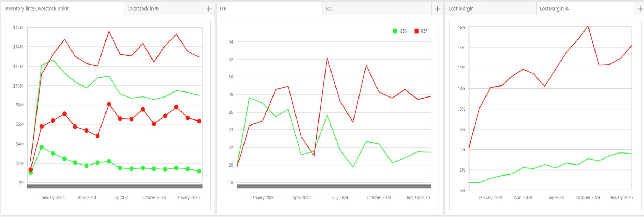Viewport: 644px width, 217px height.
Task: Select the last green marker in inventory chart
Action: click(199, 171)
